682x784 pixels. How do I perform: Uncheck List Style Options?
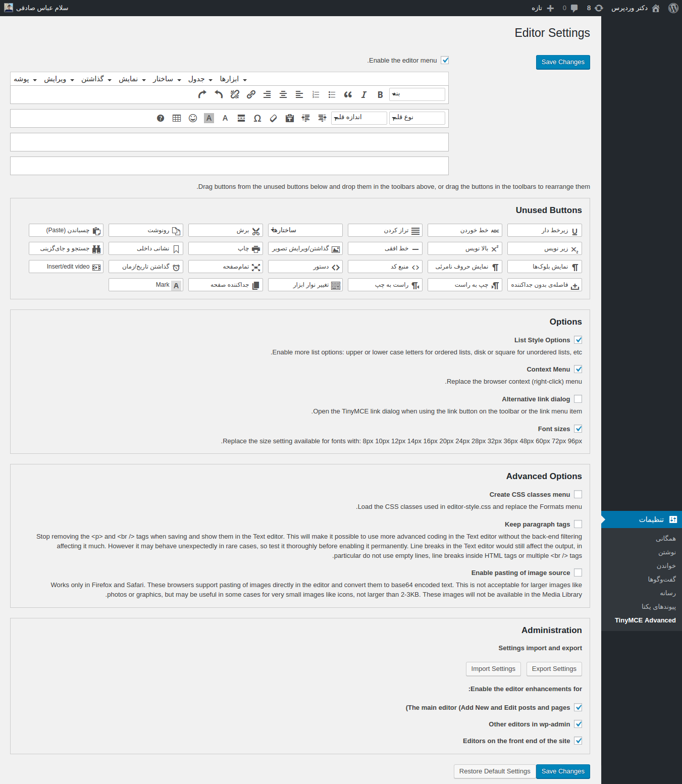pos(578,340)
